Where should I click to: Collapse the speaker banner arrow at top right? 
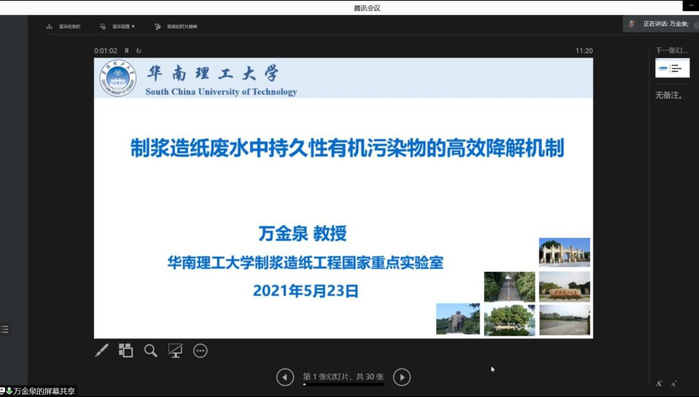coord(696,25)
